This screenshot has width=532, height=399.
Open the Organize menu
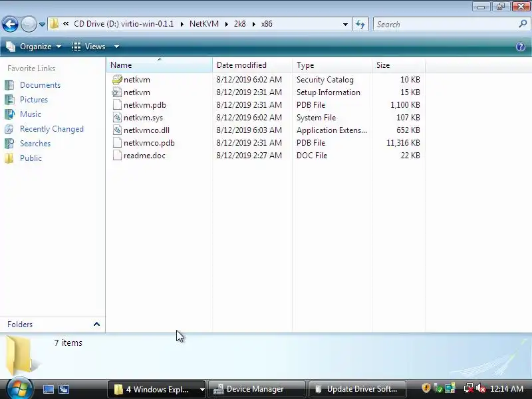coord(34,47)
